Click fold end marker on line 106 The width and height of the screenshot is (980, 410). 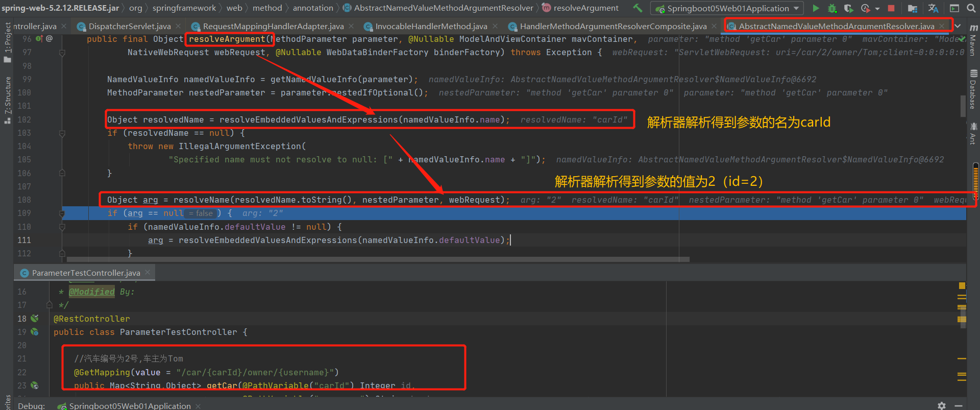point(62,173)
